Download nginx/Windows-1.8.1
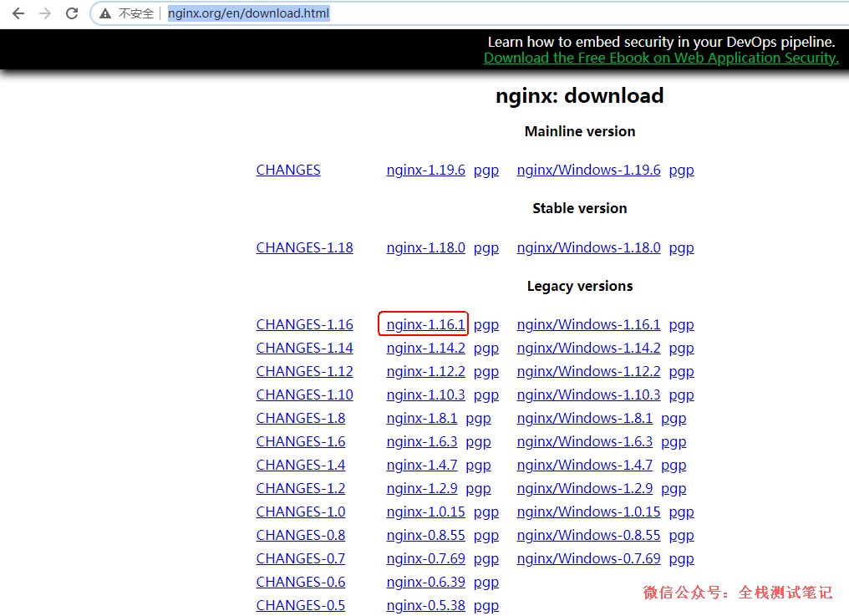849x616 pixels. click(x=585, y=418)
